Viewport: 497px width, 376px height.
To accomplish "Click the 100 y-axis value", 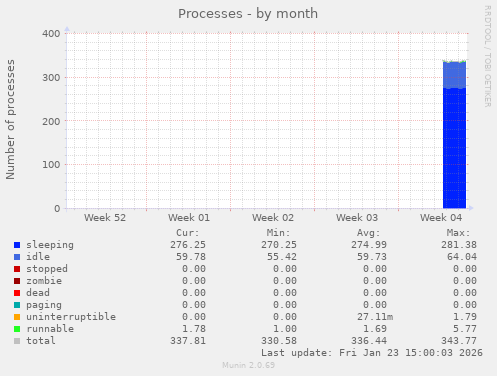I will point(51,165).
